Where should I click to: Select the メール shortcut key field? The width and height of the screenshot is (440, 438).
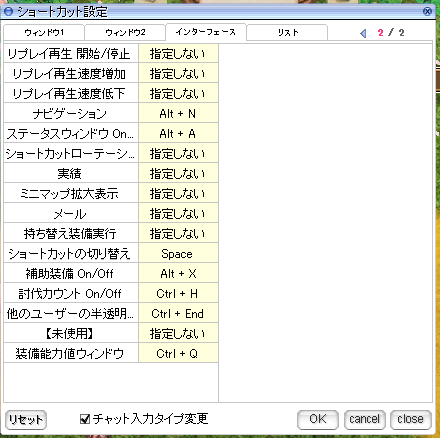[x=178, y=214]
